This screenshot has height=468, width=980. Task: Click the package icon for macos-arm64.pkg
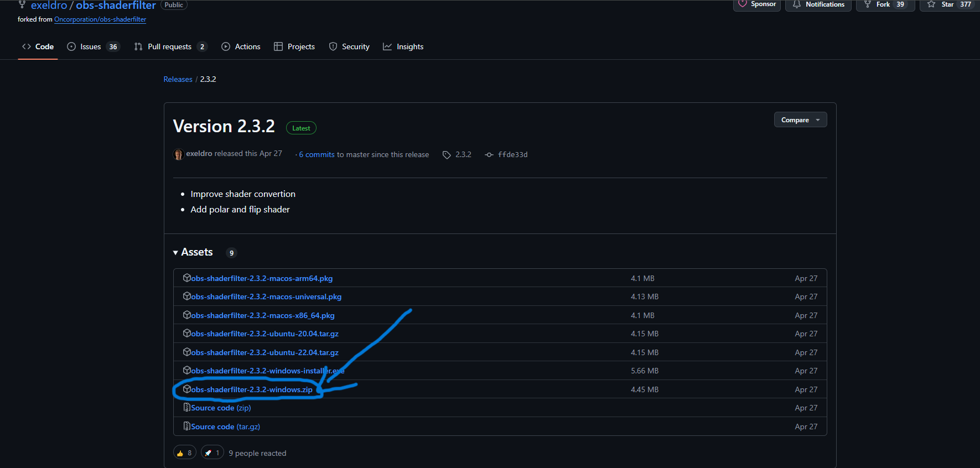pos(187,278)
